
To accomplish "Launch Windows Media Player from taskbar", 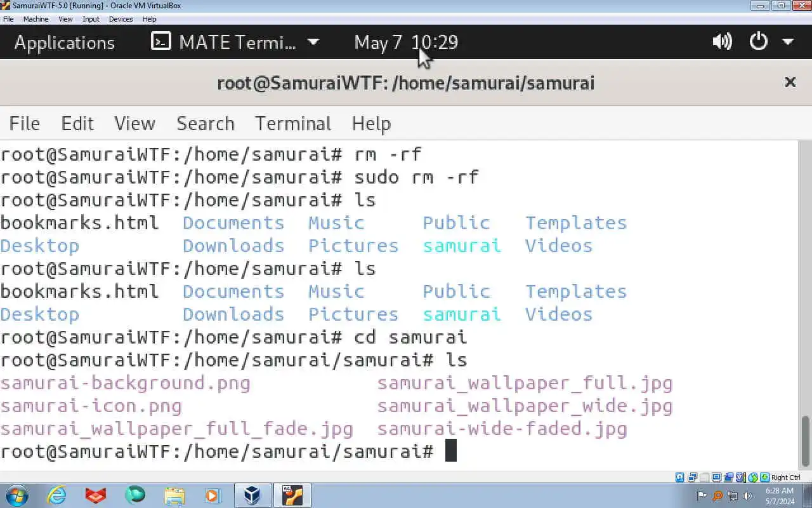I will 212,495.
